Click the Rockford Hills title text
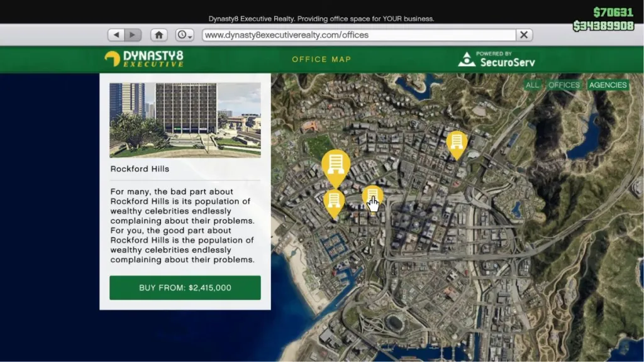This screenshot has width=644, height=362. [x=140, y=169]
